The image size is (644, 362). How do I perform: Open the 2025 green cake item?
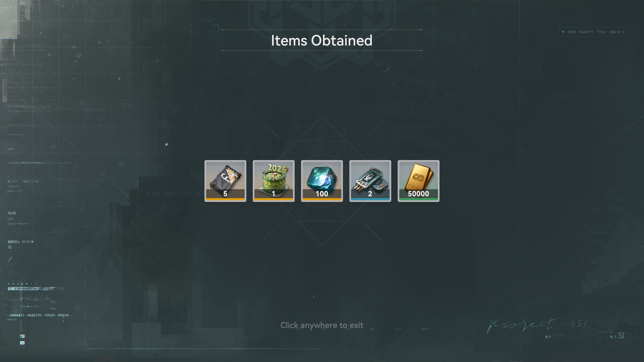(273, 181)
